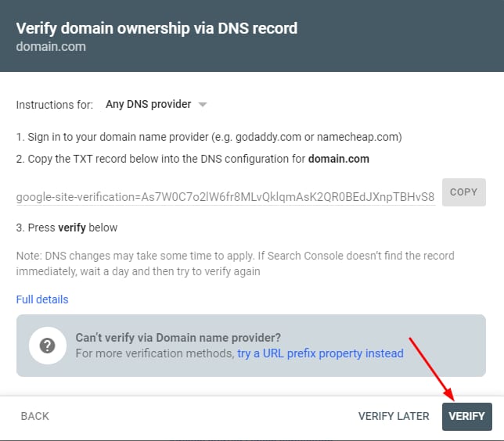The height and width of the screenshot is (441, 504).
Task: Click the 'Press verify below' step text
Action: [67, 228]
